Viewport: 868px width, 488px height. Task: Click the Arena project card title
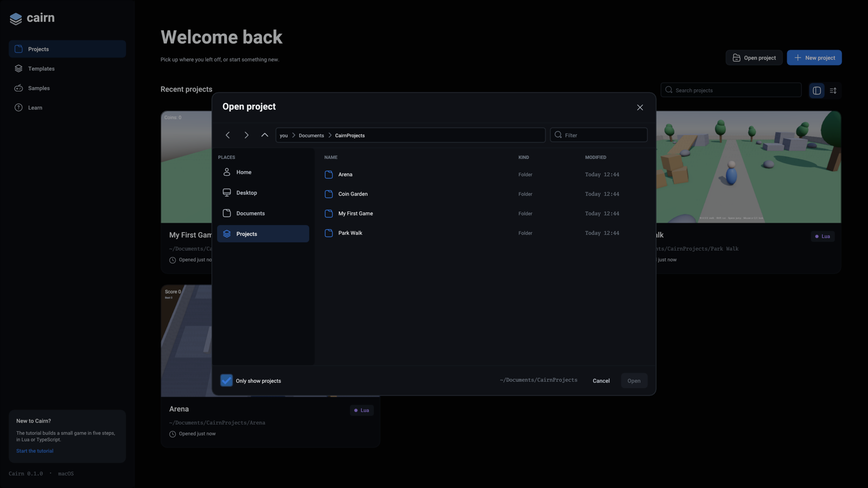(179, 409)
